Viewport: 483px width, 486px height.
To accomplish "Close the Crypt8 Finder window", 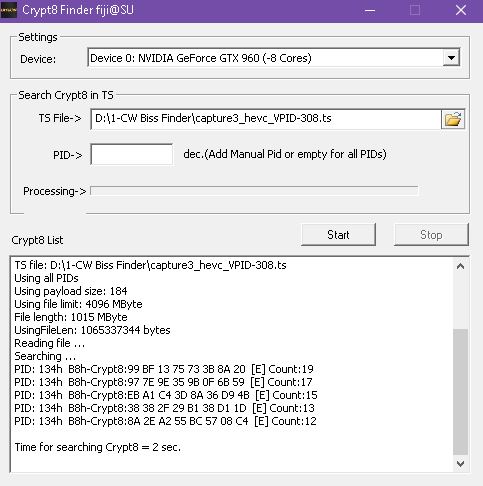I will point(461,10).
